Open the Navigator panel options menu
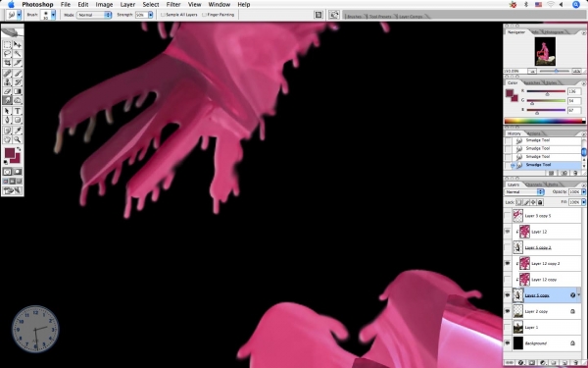 583,32
